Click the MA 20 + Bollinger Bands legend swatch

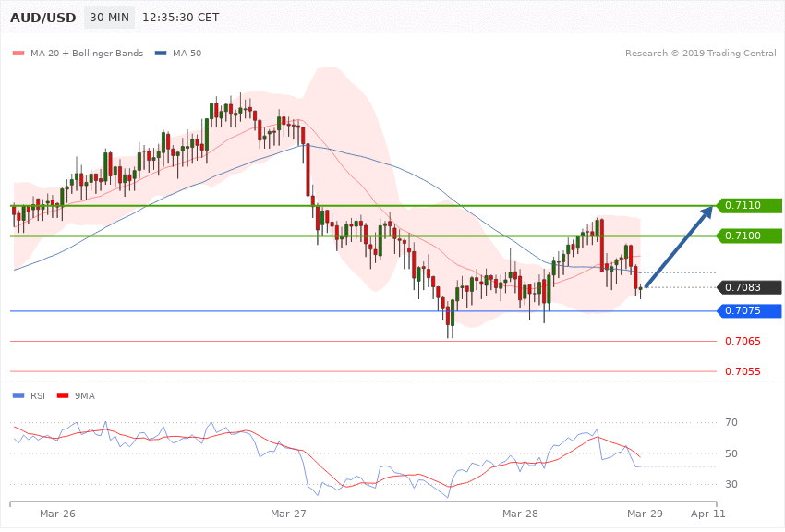coord(18,54)
